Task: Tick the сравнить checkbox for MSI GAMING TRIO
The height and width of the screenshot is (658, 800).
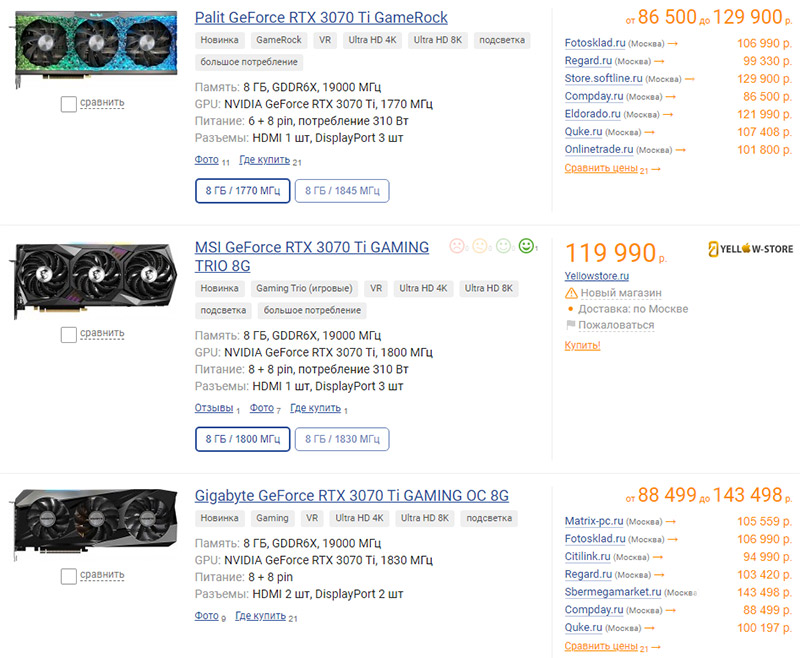Action: (69, 335)
